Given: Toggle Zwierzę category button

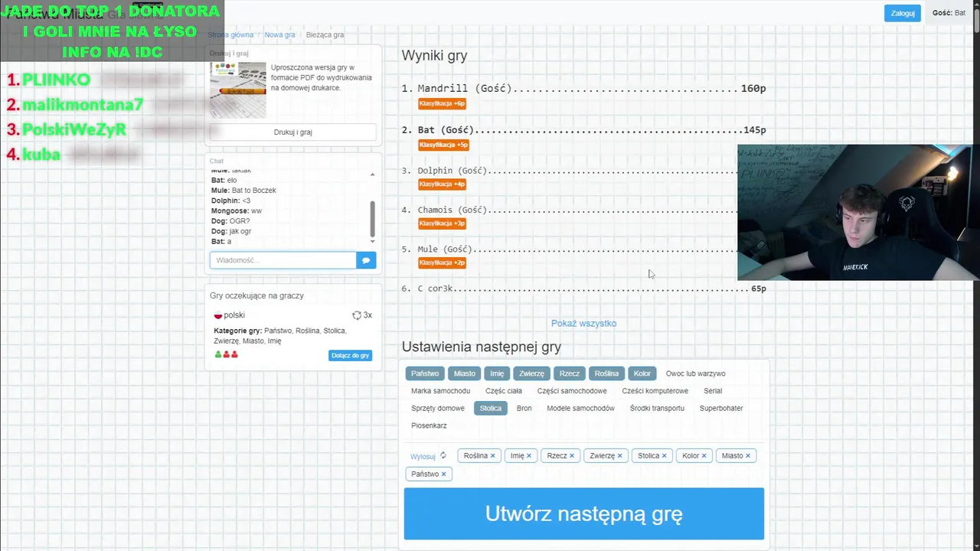Looking at the screenshot, I should click(x=531, y=373).
